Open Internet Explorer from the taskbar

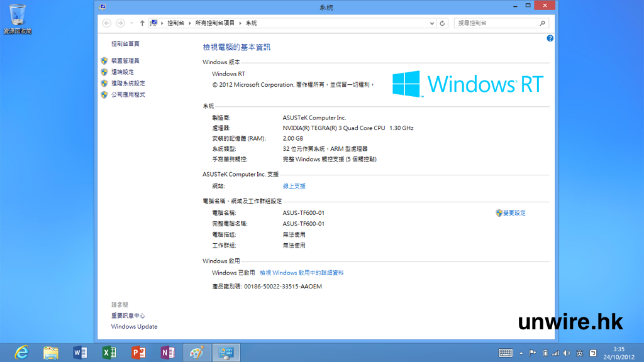22,353
